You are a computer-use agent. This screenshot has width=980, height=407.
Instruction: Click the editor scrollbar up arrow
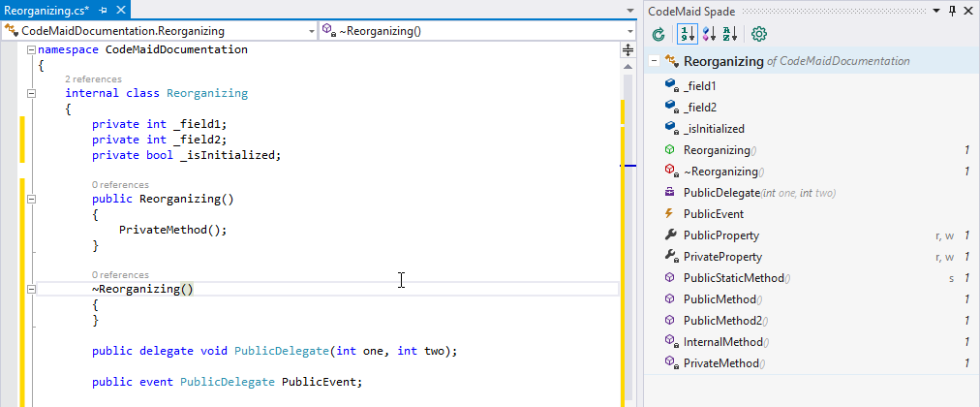[x=628, y=66]
